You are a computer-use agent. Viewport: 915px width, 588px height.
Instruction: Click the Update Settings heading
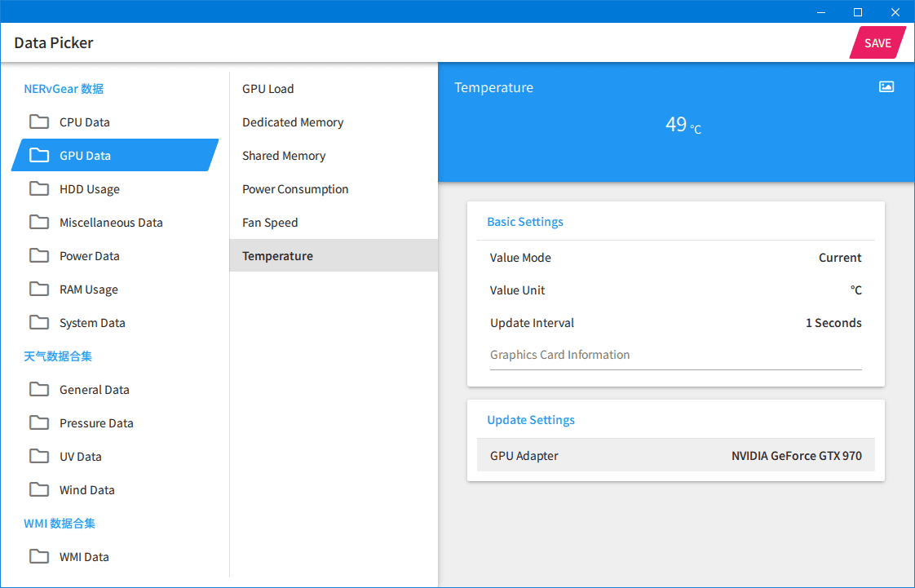tap(531, 420)
